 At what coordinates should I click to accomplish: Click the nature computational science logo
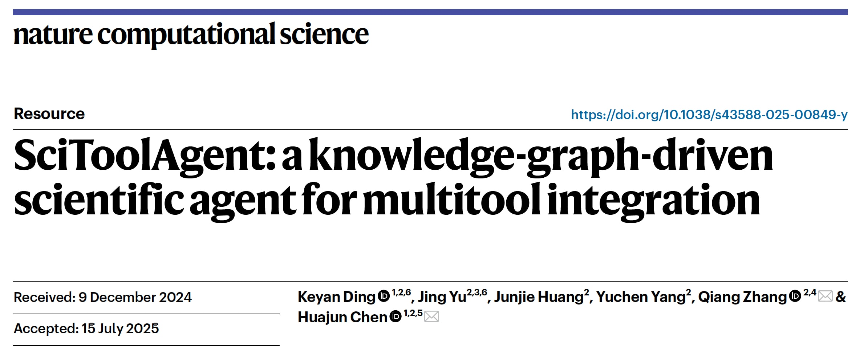click(191, 34)
